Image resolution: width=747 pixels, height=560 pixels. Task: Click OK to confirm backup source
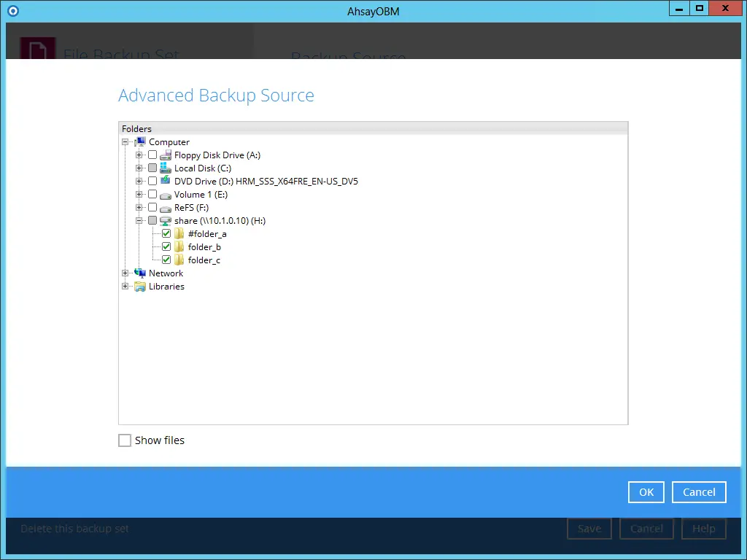tap(645, 491)
